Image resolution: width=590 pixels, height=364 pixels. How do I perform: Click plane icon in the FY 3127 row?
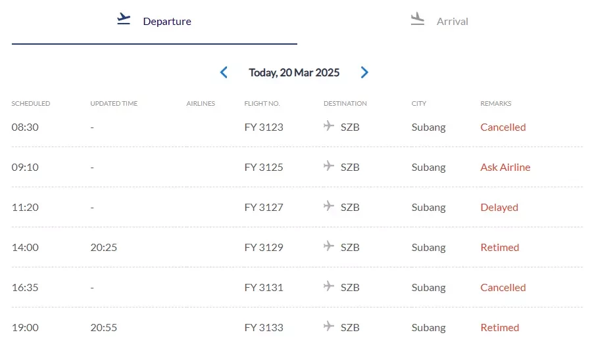pos(328,206)
